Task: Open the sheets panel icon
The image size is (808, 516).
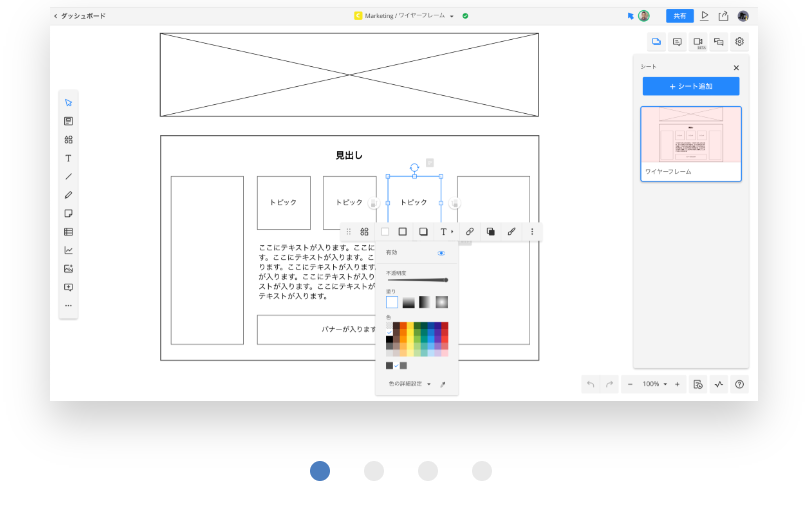Action: click(x=656, y=42)
